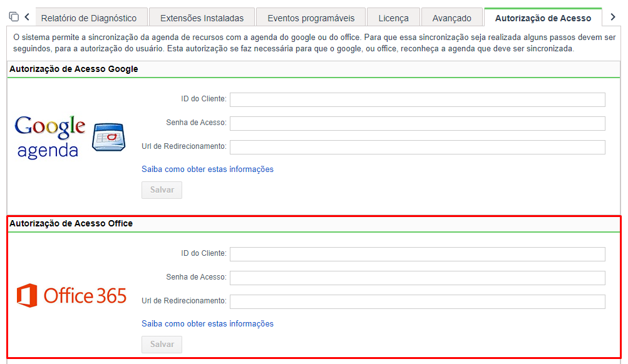This screenshot has height=364, width=628.
Task: Select the Licença tab
Action: click(393, 18)
